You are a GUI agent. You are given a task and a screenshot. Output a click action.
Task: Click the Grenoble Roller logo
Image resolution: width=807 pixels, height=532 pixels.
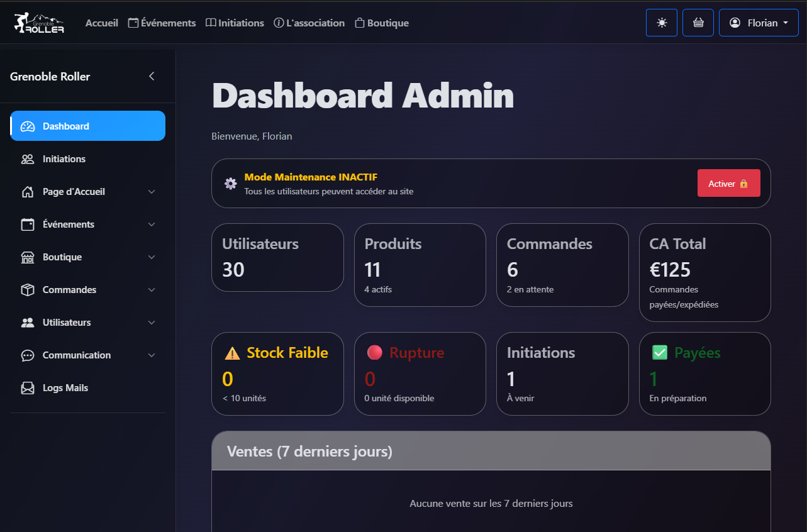click(x=39, y=23)
